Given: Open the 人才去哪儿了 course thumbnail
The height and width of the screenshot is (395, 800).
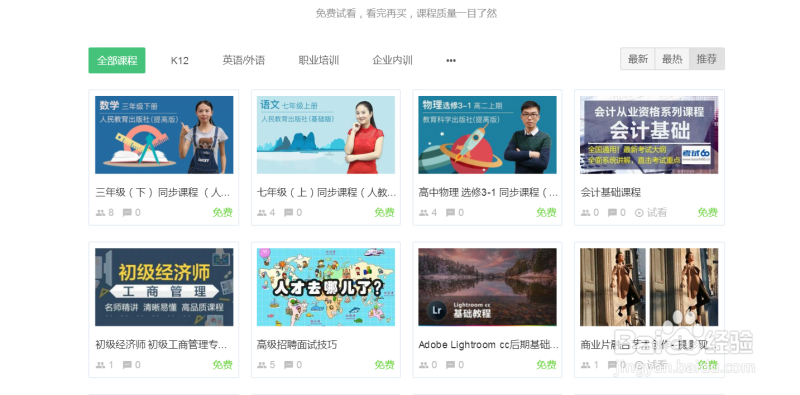Looking at the screenshot, I should [326, 287].
